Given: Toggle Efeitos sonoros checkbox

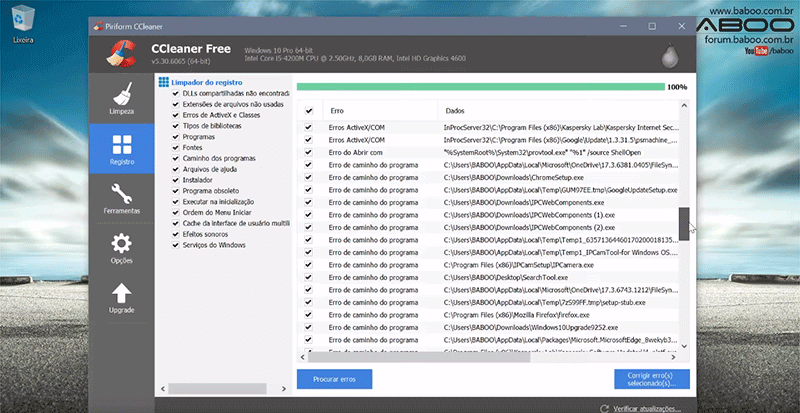Looking at the screenshot, I should pyautogui.click(x=176, y=234).
